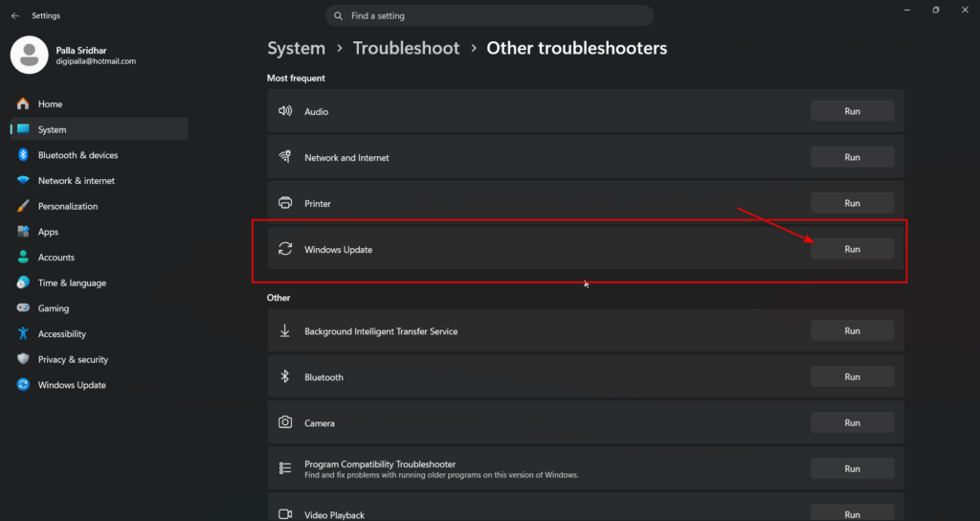This screenshot has width=980, height=521.
Task: Click the Network and Internet row icon
Action: point(285,156)
